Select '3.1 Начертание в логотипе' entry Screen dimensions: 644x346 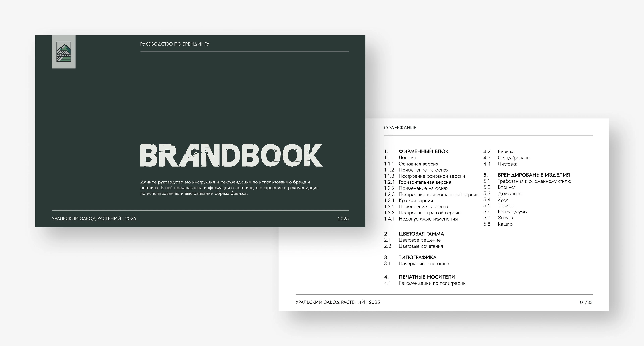click(x=416, y=264)
